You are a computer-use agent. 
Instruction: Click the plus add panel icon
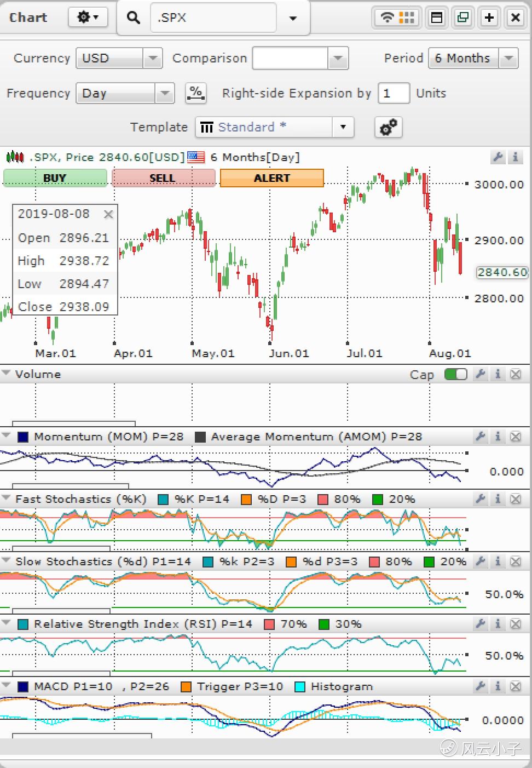pos(489,18)
